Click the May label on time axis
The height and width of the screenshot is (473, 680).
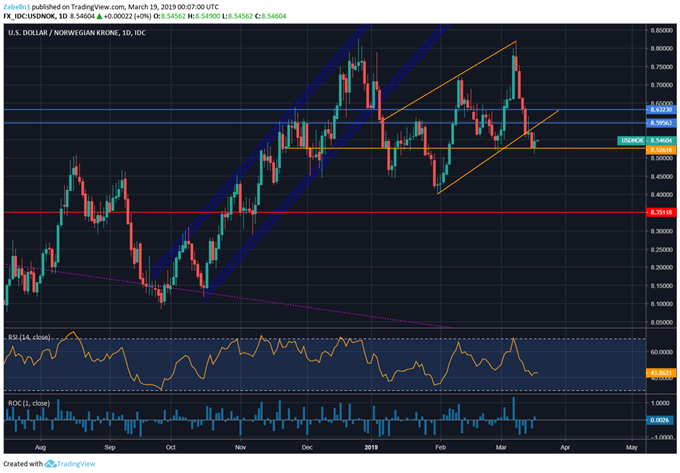click(632, 447)
